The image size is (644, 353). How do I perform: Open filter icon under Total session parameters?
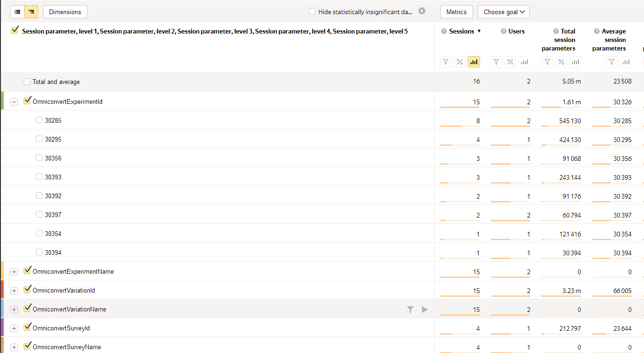(548, 62)
